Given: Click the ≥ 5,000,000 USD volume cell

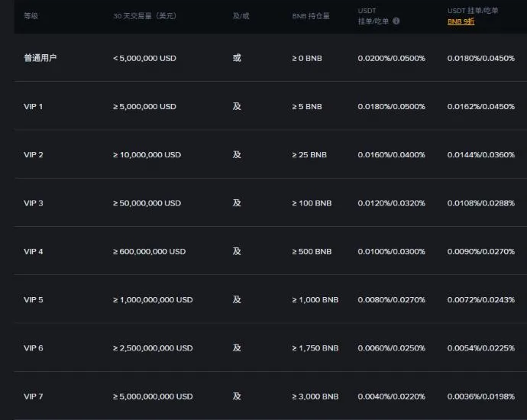Looking at the screenshot, I should (144, 106).
